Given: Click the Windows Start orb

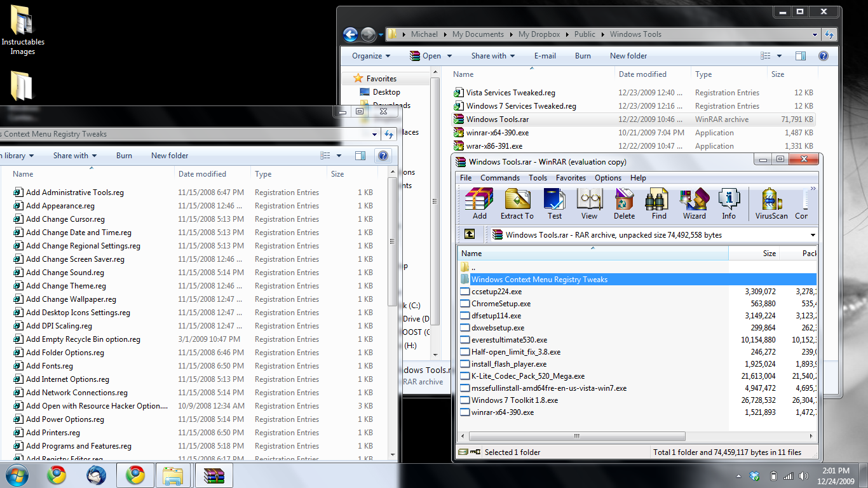Looking at the screenshot, I should [17, 475].
